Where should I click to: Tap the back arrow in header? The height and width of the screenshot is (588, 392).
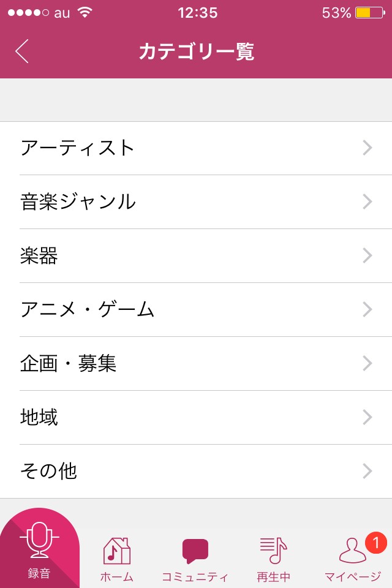(x=22, y=51)
